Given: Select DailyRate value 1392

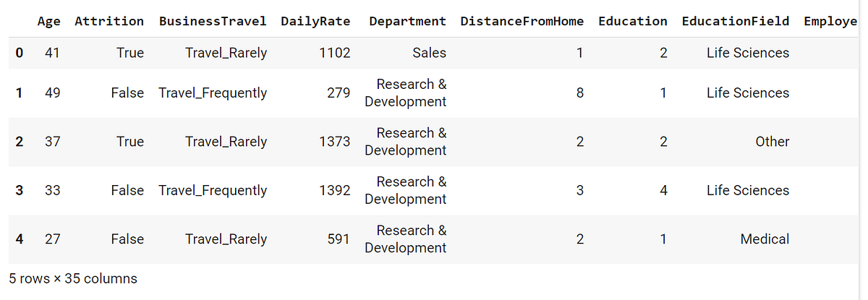Looking at the screenshot, I should [335, 190].
